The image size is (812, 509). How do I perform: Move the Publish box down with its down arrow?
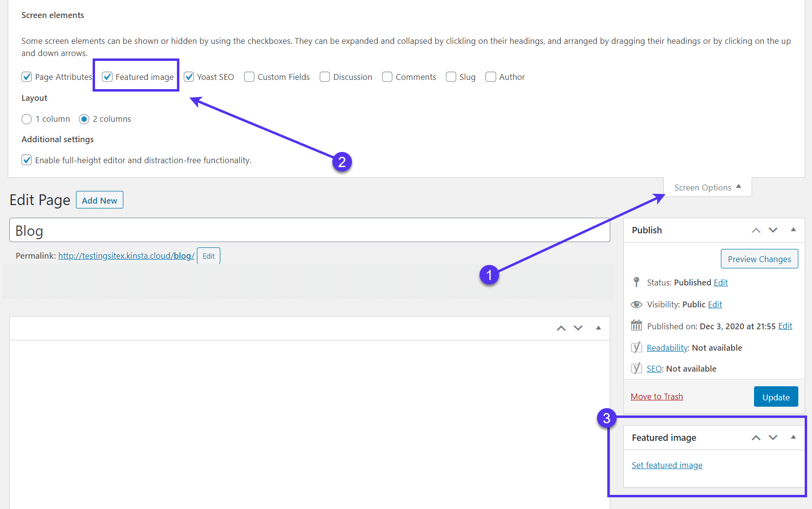773,229
